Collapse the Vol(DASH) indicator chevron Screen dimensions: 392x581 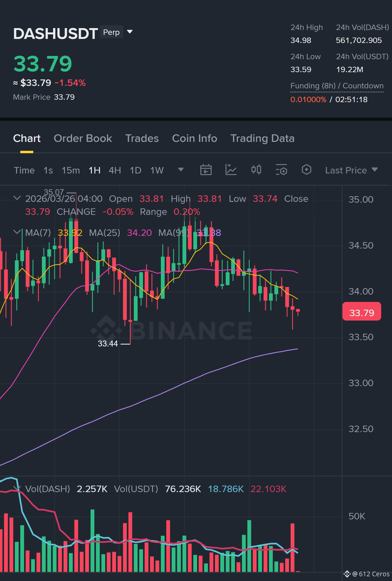click(x=17, y=488)
